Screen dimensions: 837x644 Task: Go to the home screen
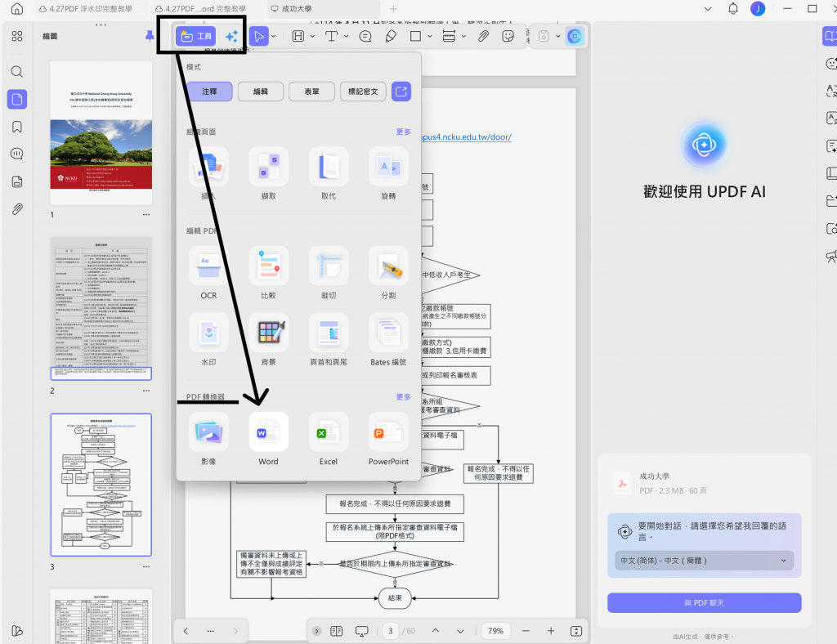coord(17,8)
